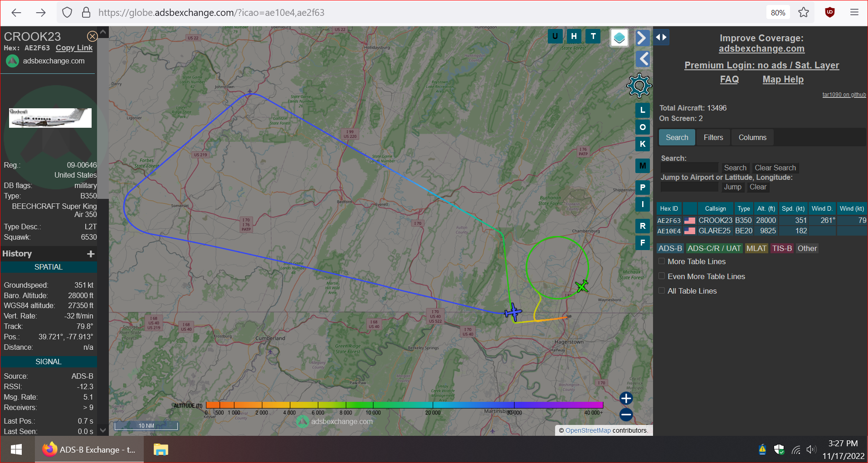Bookmark this page with star icon
Screen dimensions: 868x463
pos(804,13)
